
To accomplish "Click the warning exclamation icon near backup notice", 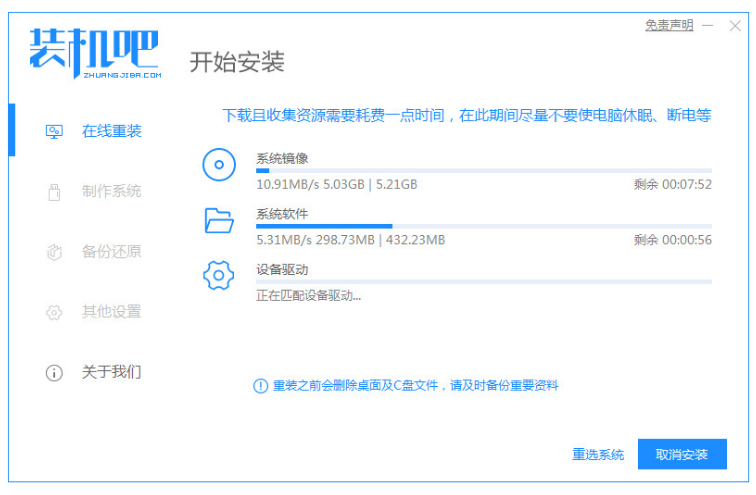I will [x=260, y=386].
